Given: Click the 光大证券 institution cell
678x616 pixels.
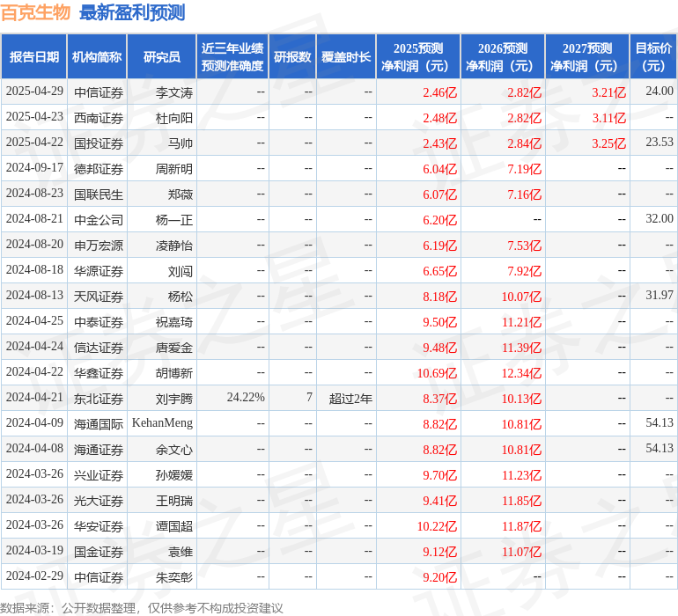Looking at the screenshot, I should point(99,500).
